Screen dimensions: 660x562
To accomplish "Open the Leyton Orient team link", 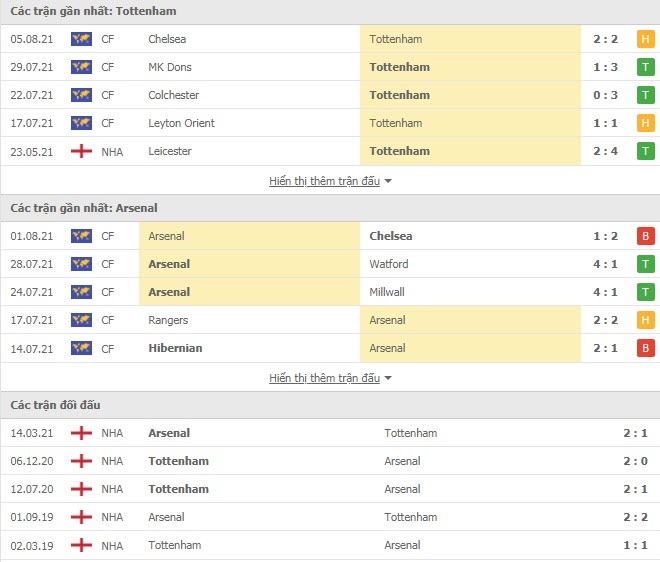I will (x=181, y=123).
